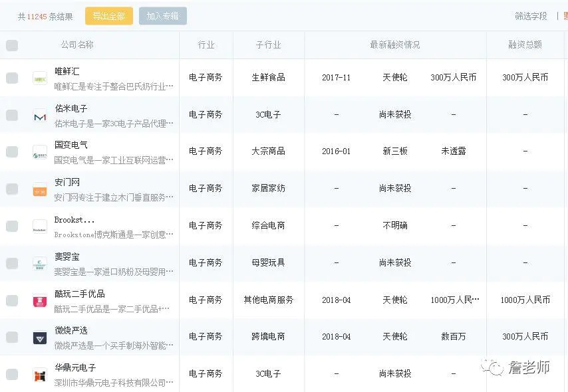The width and height of the screenshot is (568, 392).
Task: Click the 唯鲜汇 description text line
Action: tap(114, 86)
